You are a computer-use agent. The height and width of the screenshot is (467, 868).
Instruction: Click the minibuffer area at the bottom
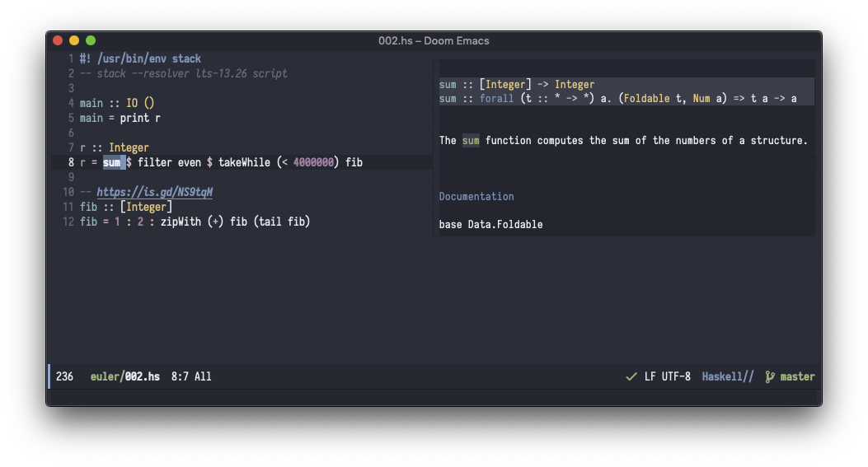(x=434, y=397)
